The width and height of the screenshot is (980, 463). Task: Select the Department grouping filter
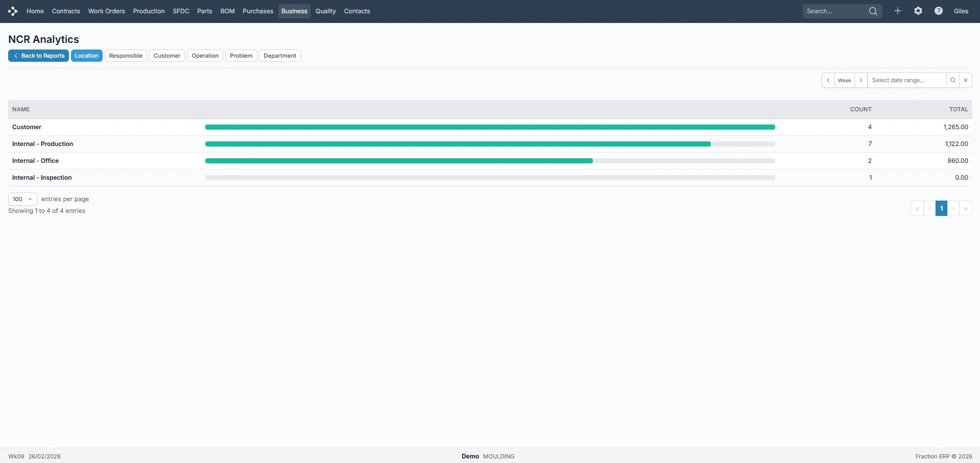pyautogui.click(x=280, y=56)
